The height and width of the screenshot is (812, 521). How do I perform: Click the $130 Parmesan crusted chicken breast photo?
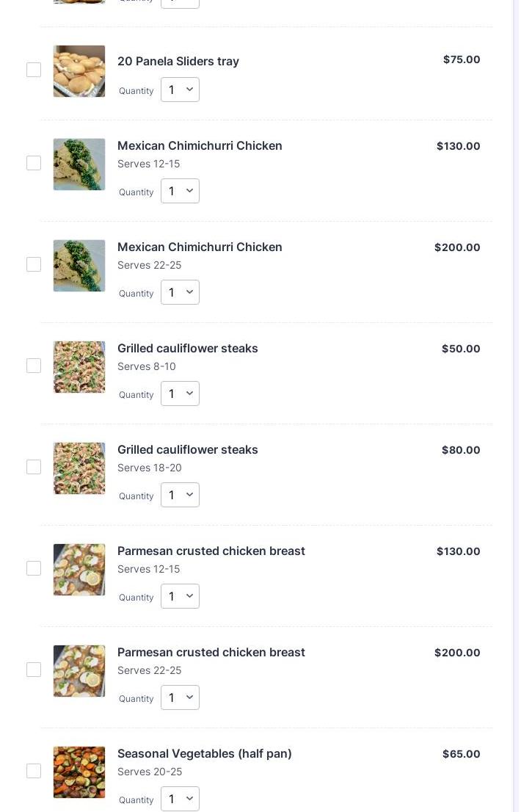coord(79,570)
